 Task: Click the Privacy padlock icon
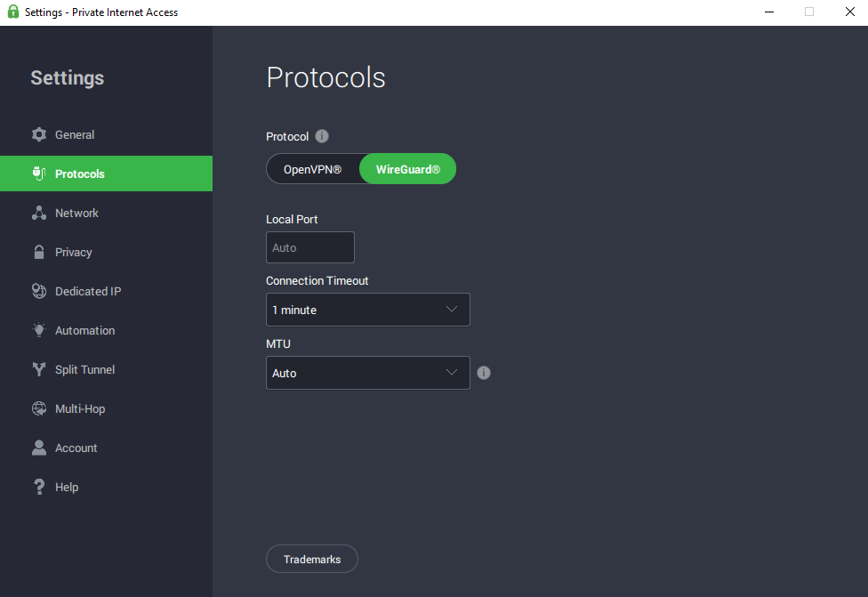[39, 252]
